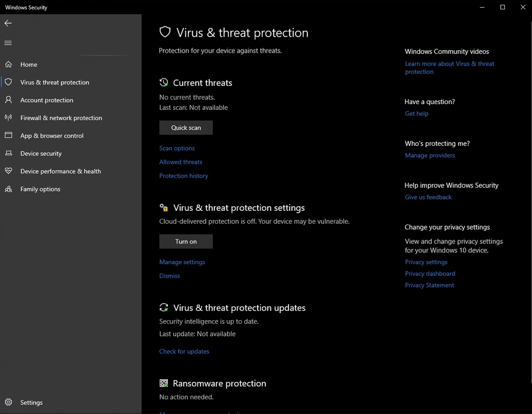This screenshot has width=532, height=414.
Task: Click the Account protection person icon
Action: (x=8, y=100)
